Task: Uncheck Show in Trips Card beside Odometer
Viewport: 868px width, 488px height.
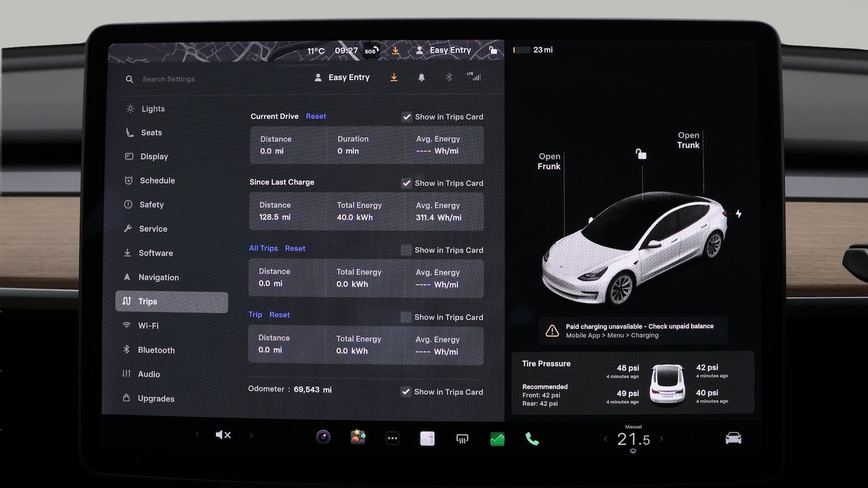Action: pyautogui.click(x=406, y=391)
